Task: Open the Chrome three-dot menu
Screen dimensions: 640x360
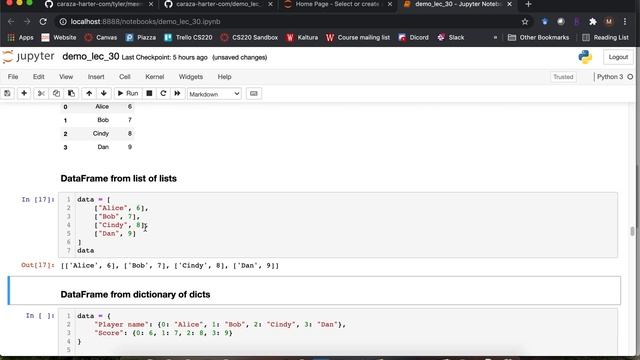Action: point(625,22)
